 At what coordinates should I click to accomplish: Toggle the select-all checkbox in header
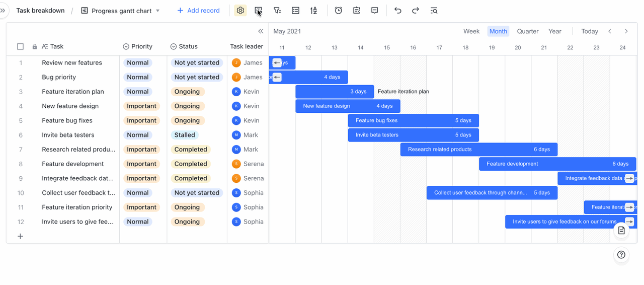pyautogui.click(x=21, y=46)
